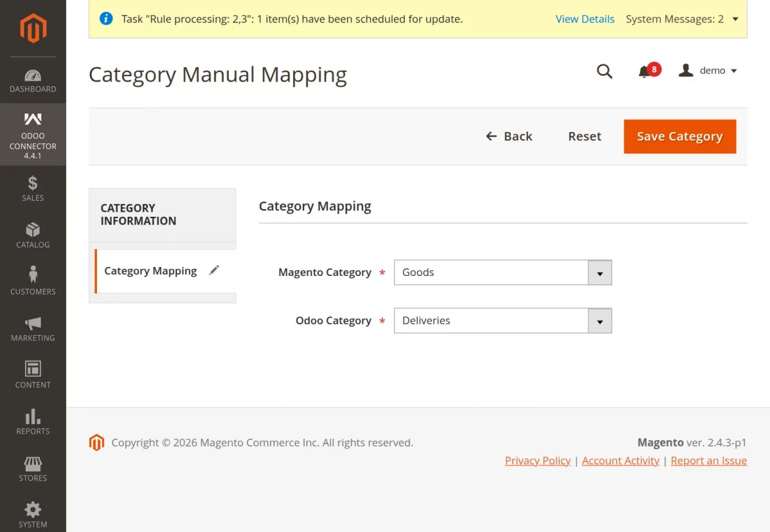
Task: Open the Customers sidebar menu
Action: [33, 282]
